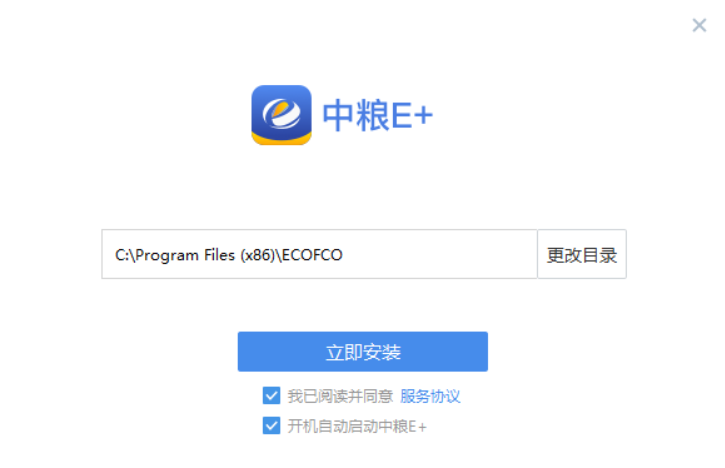This screenshot has width=725, height=468.
Task: Toggle 开机自动启动中粮E+ startup checkbox
Action: click(x=271, y=426)
